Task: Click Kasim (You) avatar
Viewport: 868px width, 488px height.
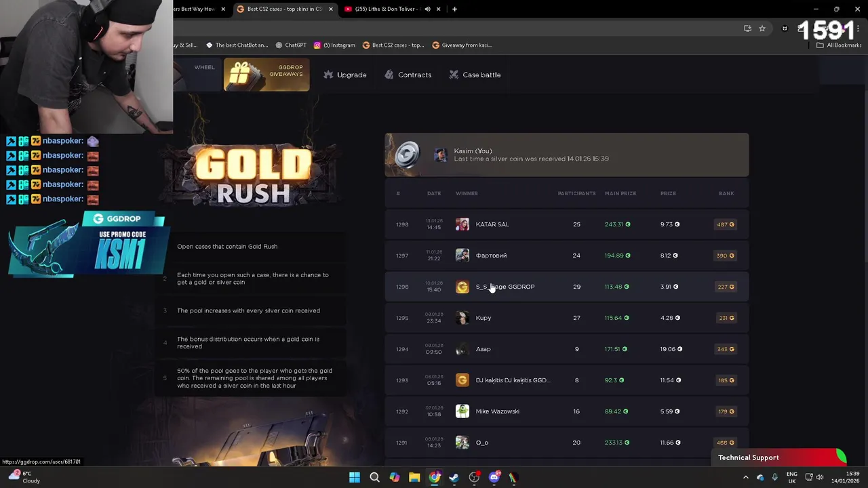Action: click(x=441, y=155)
